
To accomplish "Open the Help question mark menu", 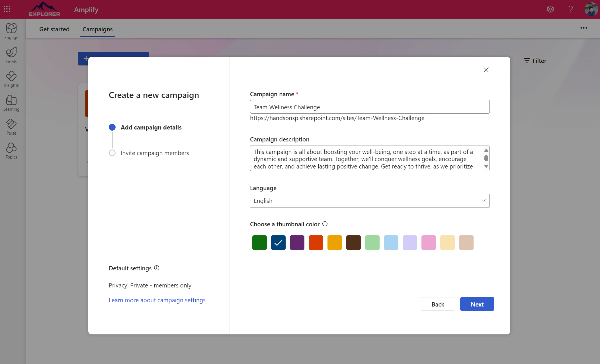I will pyautogui.click(x=571, y=9).
